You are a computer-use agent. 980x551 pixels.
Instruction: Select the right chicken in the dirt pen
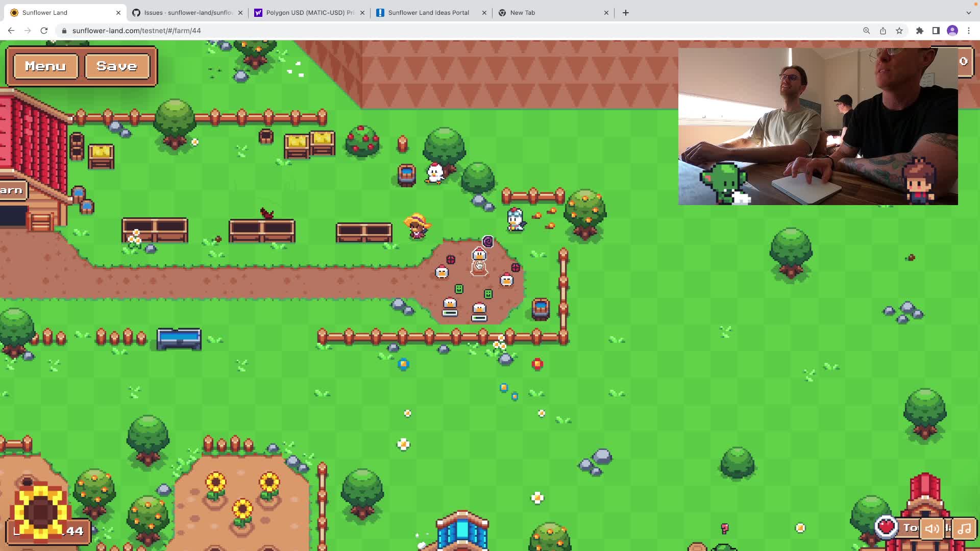[506, 280]
